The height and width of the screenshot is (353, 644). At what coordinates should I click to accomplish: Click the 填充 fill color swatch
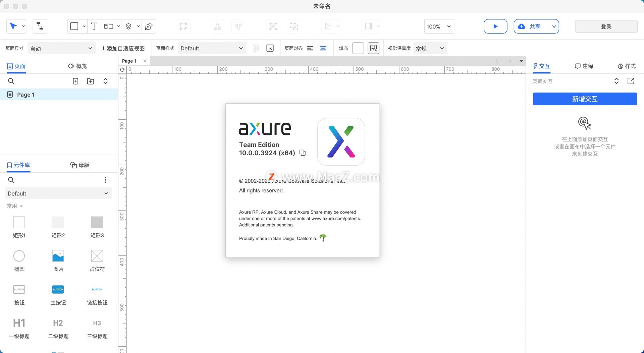click(x=358, y=48)
